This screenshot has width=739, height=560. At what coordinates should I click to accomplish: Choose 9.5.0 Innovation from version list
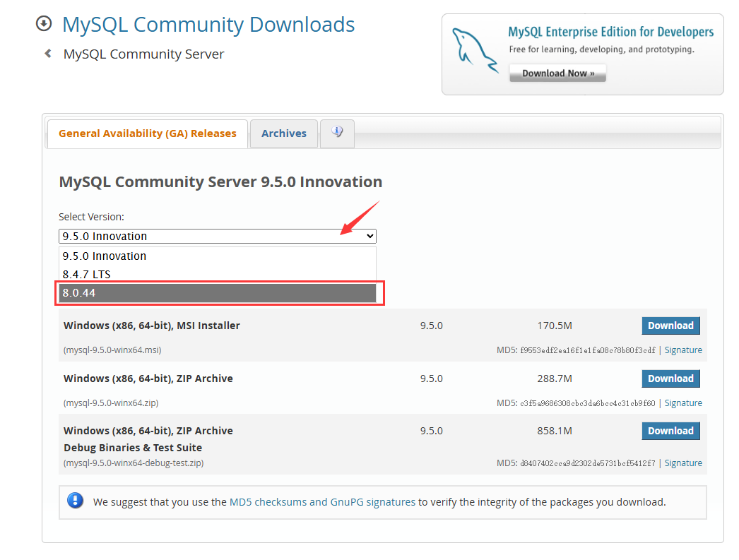(x=218, y=256)
